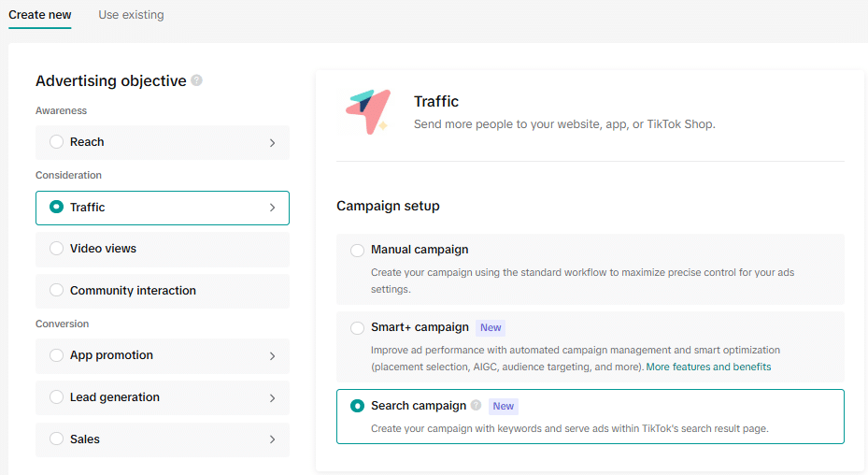Choose Community interaction objective

coord(133,291)
